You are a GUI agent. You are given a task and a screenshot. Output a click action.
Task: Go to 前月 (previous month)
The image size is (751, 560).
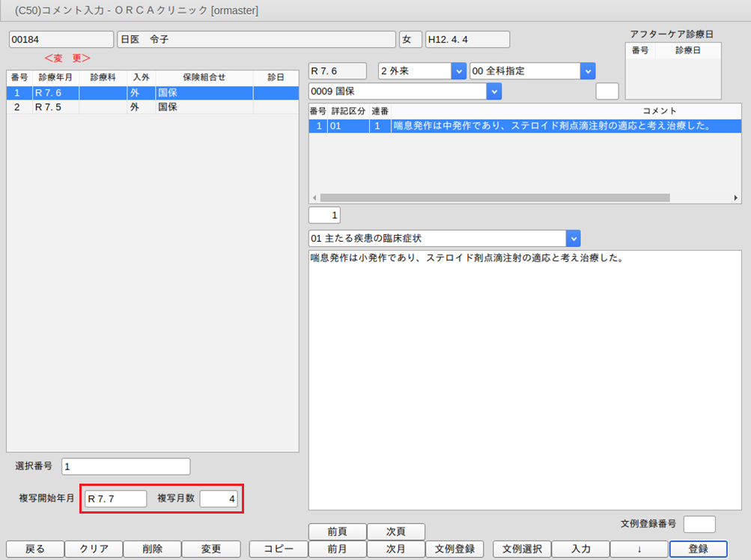(x=337, y=549)
